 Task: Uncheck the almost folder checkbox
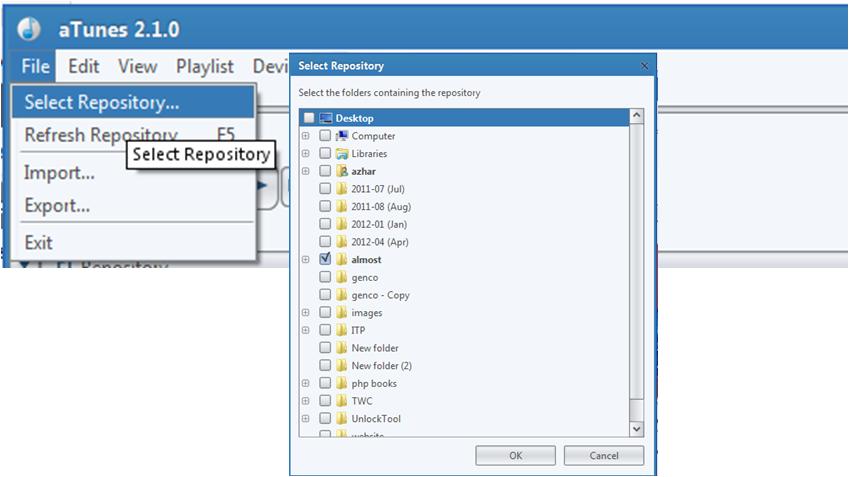pyautogui.click(x=325, y=259)
